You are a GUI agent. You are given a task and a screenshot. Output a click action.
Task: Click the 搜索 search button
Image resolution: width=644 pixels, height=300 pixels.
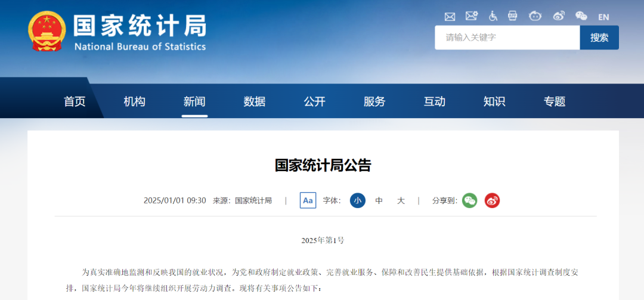coord(599,38)
